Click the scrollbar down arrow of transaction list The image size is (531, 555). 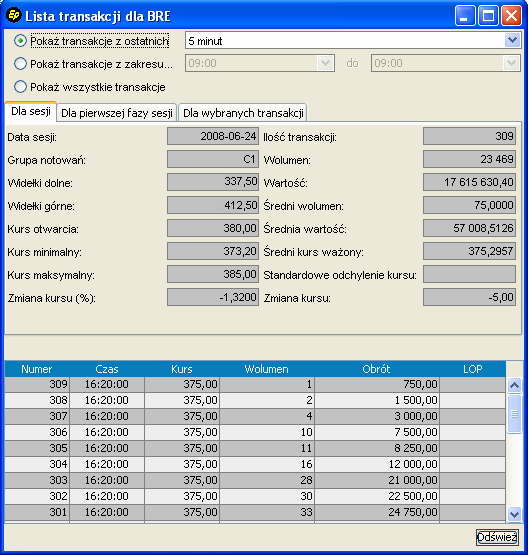coord(514,514)
